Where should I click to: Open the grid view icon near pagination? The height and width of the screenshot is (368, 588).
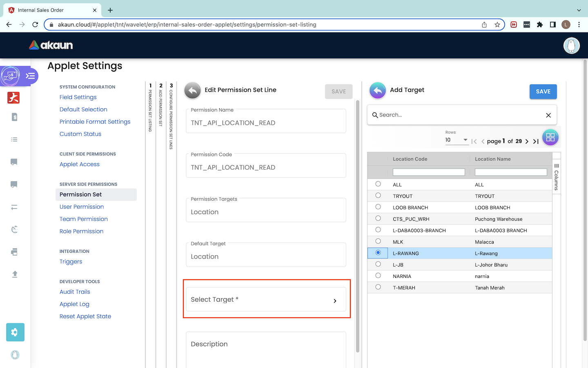[550, 137]
